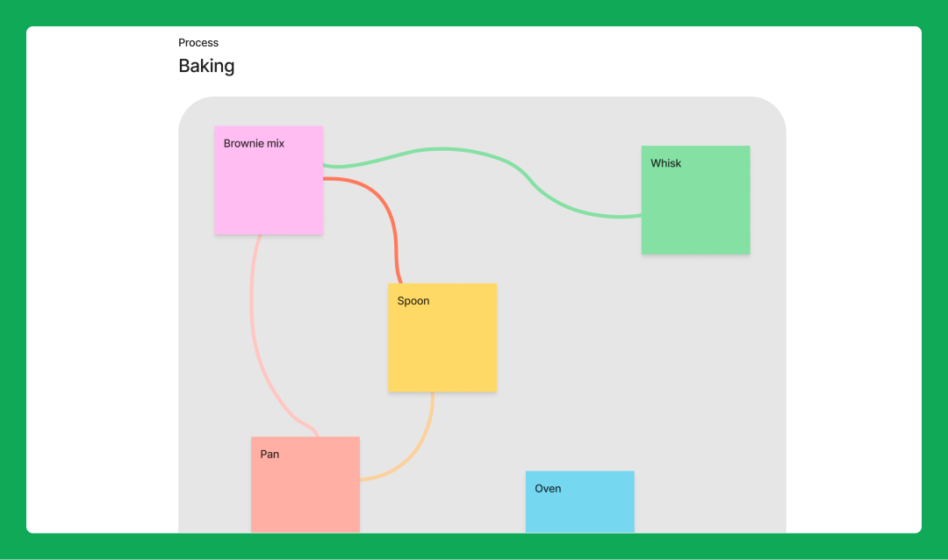Select the Whisk sticky note
Image resolution: width=948 pixels, height=560 pixels.
(x=695, y=200)
